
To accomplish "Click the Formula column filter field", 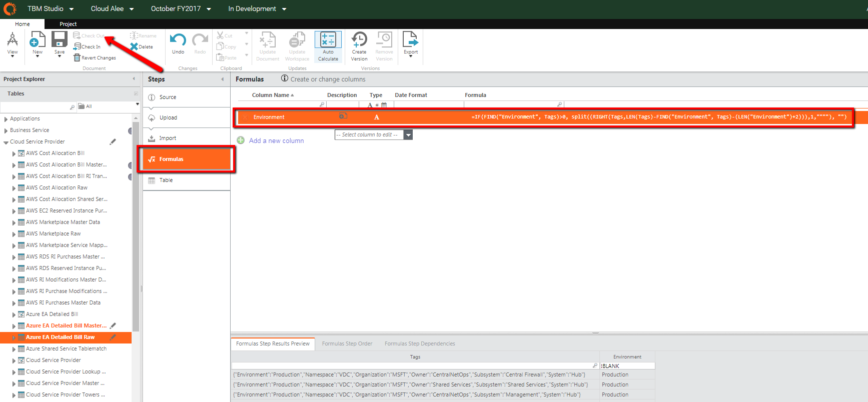I will 514,104.
